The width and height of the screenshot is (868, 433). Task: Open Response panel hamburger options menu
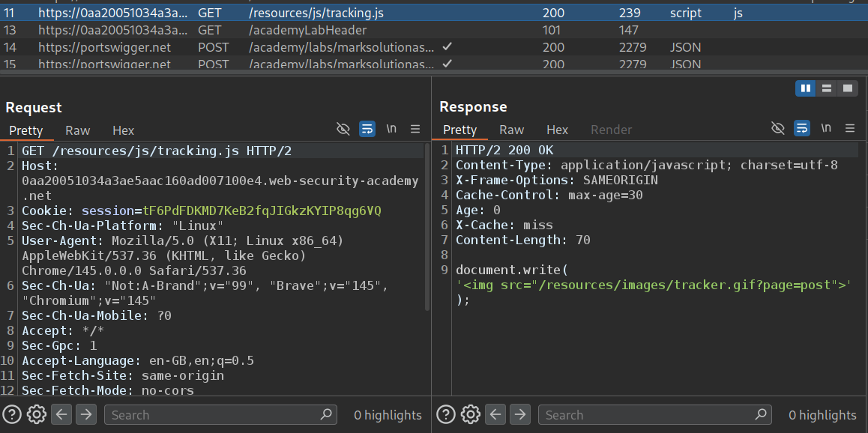(x=850, y=129)
